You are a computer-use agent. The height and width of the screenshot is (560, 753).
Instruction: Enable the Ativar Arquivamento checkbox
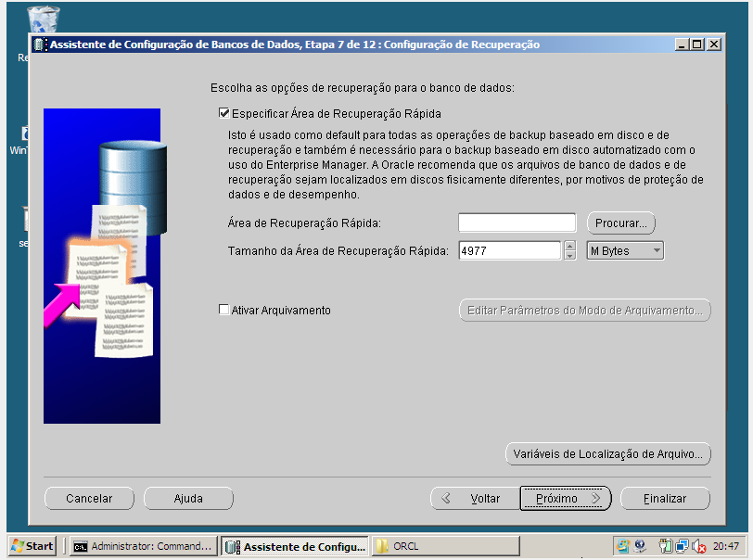[x=223, y=310]
